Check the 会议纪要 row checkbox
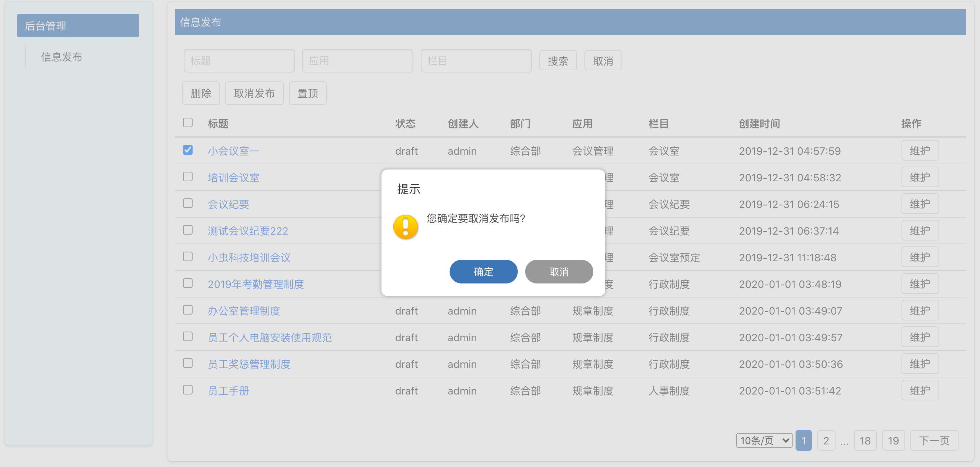980x467 pixels. pyautogui.click(x=187, y=203)
